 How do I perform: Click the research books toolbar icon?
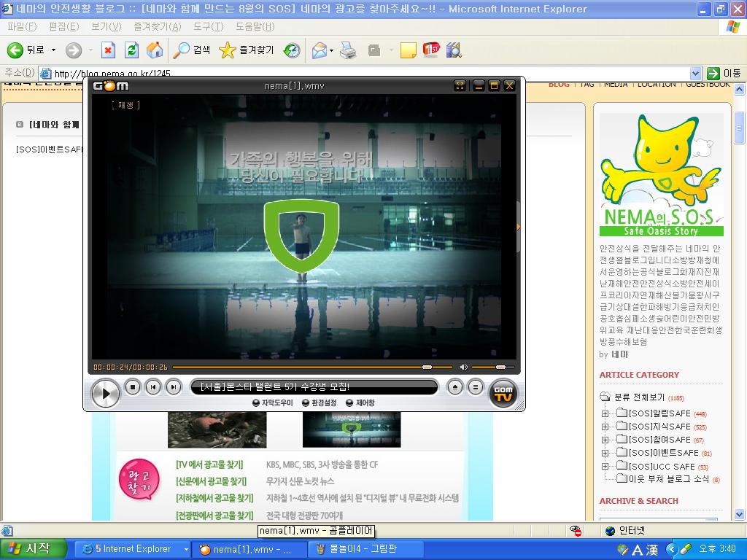pyautogui.click(x=454, y=50)
